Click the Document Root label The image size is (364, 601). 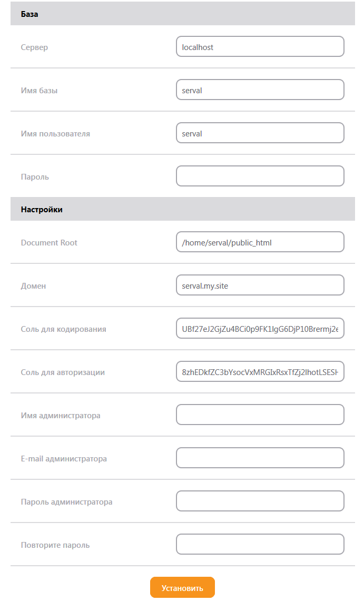click(49, 243)
